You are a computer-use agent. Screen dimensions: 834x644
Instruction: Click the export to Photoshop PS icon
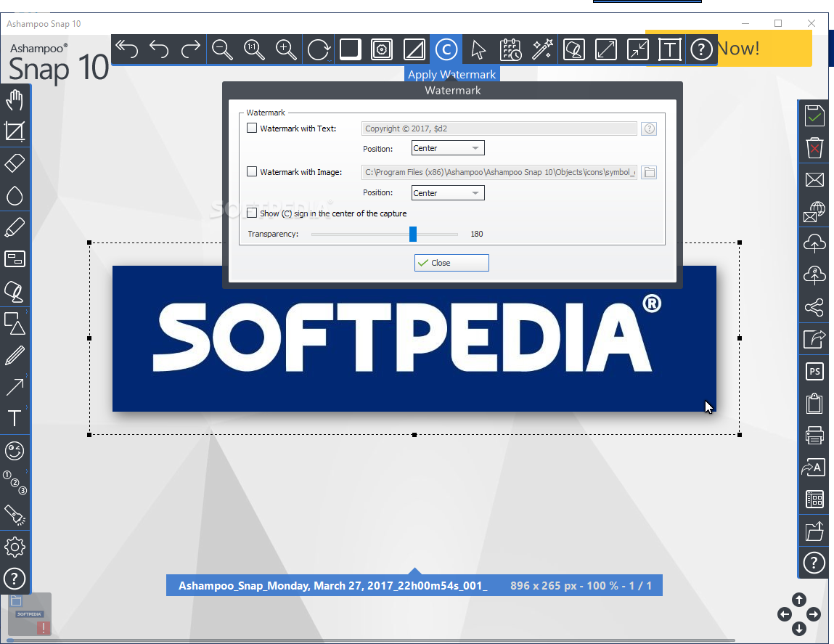point(814,371)
